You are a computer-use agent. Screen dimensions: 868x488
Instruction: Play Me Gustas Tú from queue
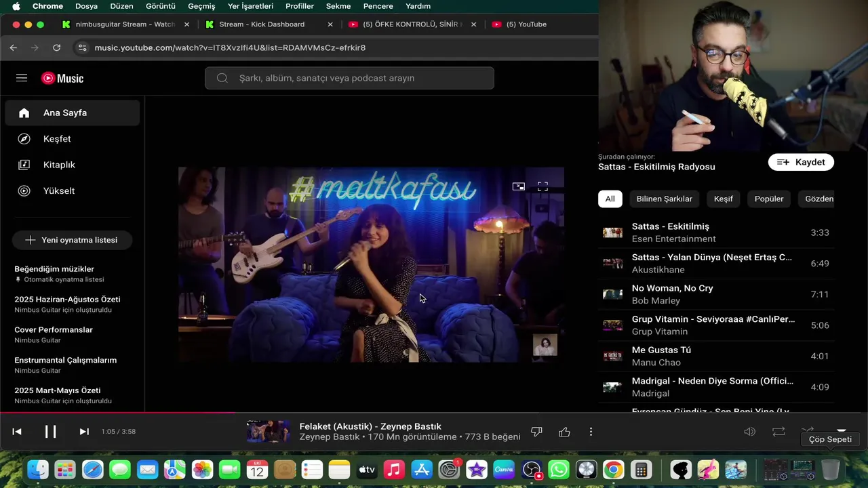716,356
